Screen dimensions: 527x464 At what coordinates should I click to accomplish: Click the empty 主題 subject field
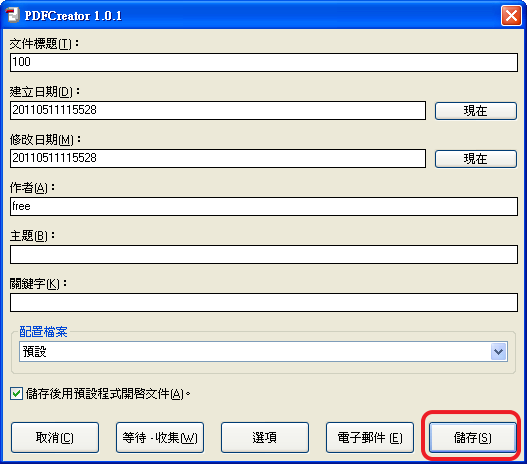pyautogui.click(x=264, y=254)
